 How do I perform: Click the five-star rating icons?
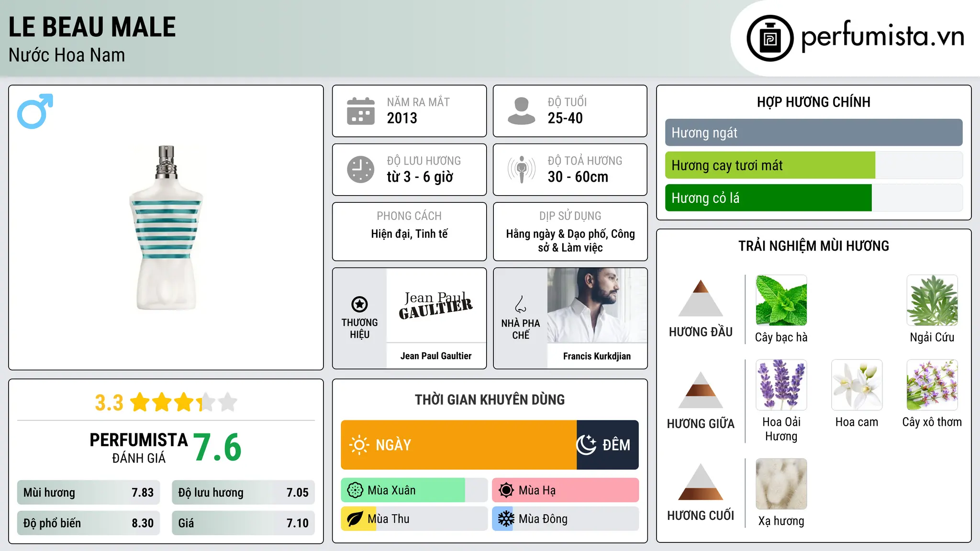184,402
